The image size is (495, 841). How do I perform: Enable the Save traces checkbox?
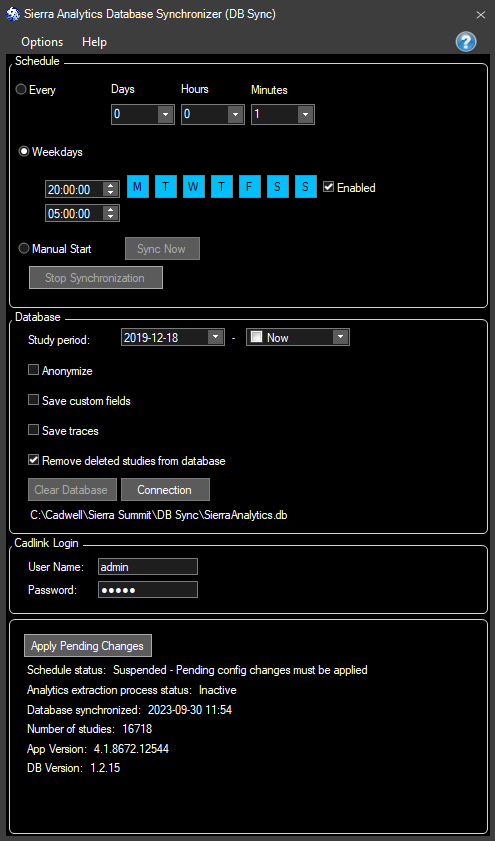click(34, 430)
